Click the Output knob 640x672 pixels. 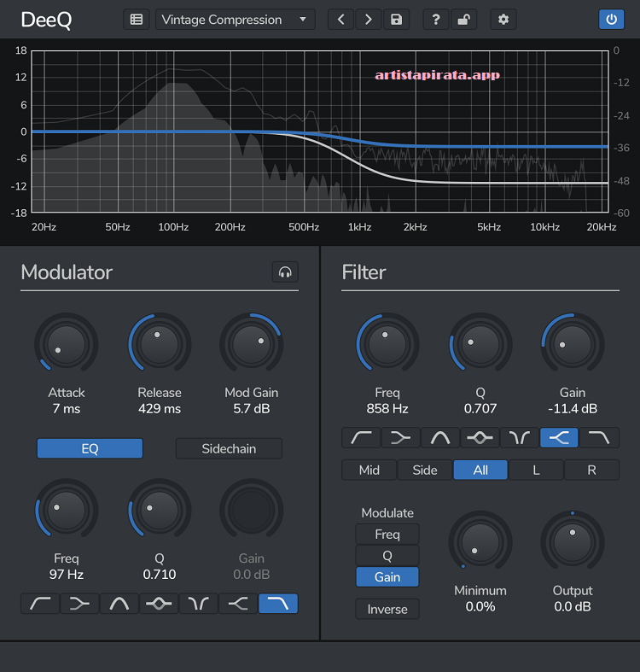tap(573, 542)
